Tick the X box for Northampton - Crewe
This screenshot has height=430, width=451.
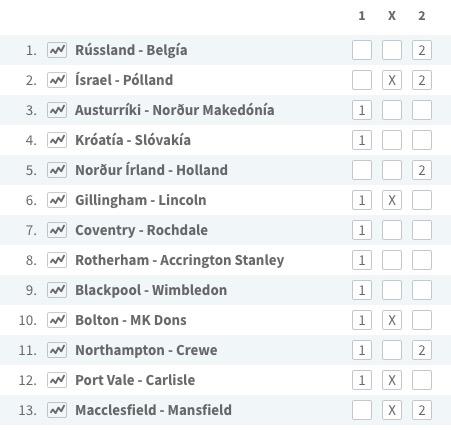(392, 350)
